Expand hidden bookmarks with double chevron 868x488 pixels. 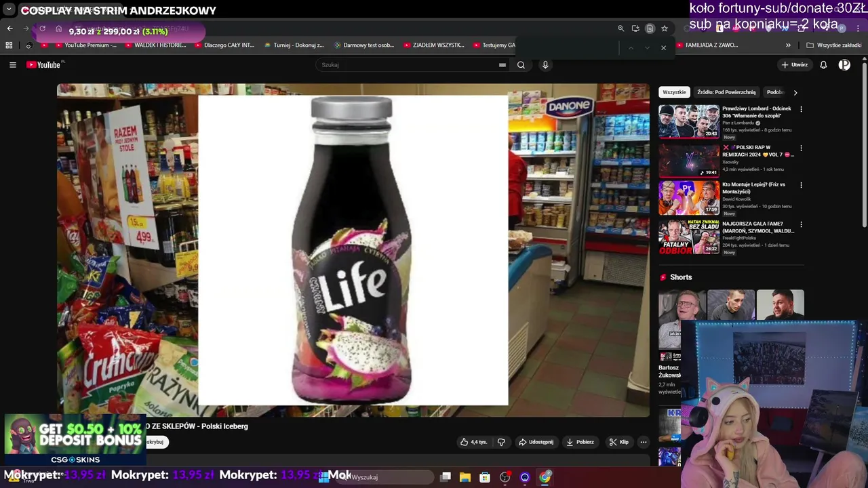coord(788,45)
